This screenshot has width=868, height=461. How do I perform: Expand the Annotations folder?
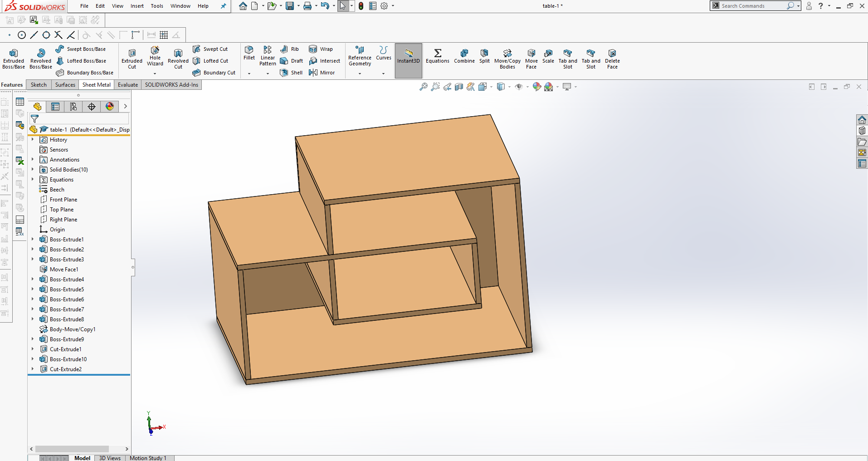[x=33, y=160]
